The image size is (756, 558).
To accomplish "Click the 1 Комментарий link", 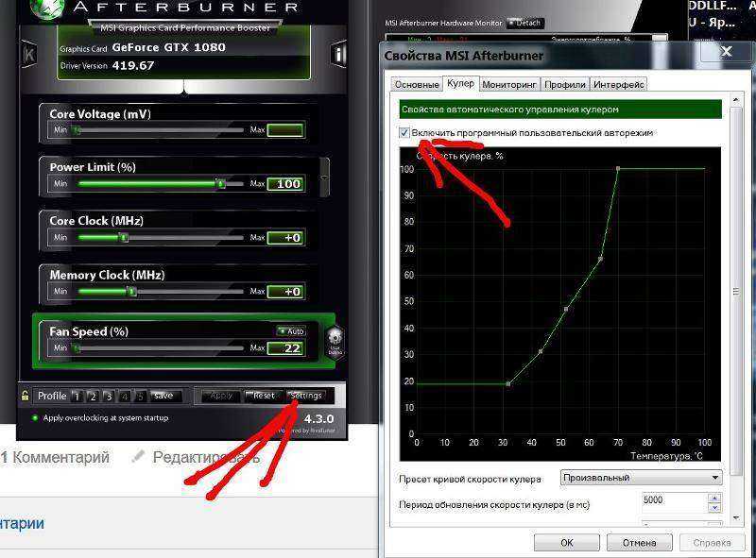I will coord(55,457).
